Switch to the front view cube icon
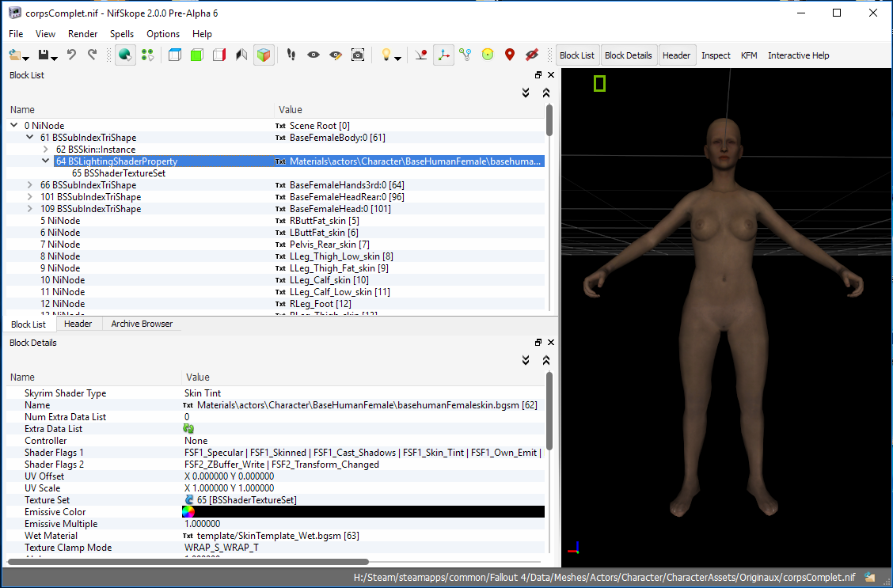Image resolution: width=893 pixels, height=588 pixels. (176, 55)
